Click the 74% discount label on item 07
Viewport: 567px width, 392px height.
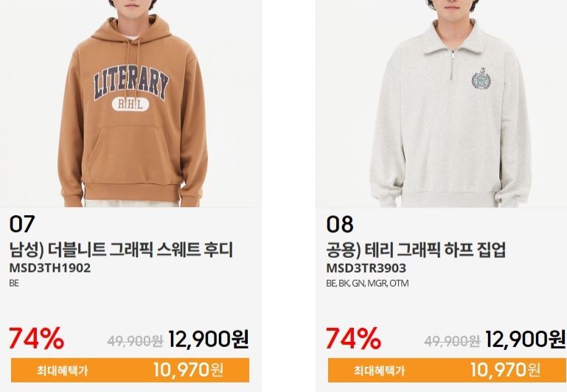[37, 338]
